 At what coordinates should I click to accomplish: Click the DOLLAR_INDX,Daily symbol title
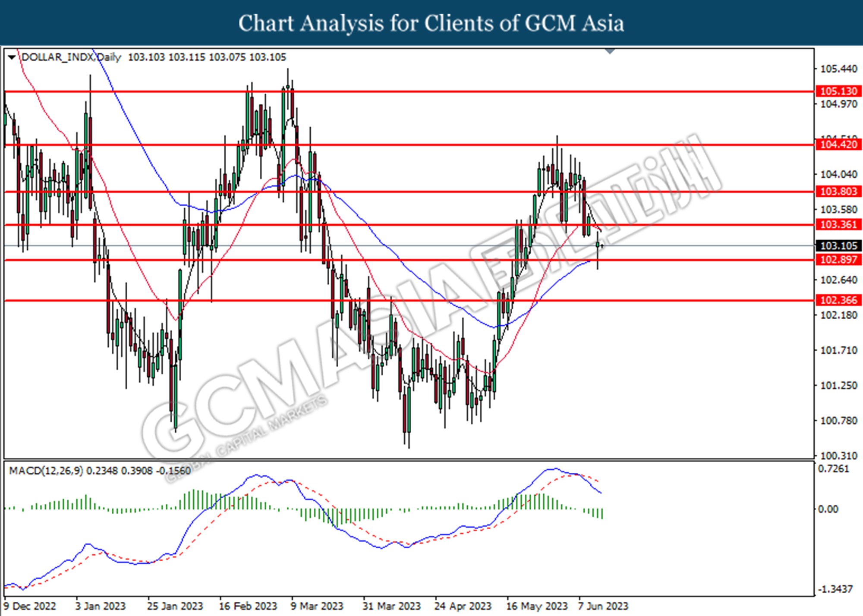coord(71,57)
